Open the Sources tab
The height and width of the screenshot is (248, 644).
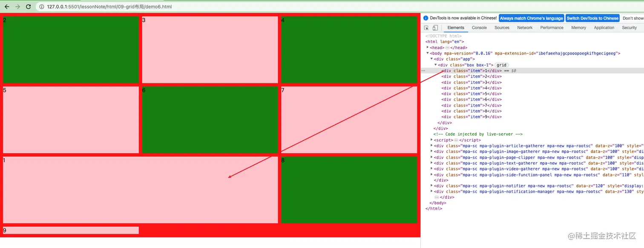coord(502,28)
